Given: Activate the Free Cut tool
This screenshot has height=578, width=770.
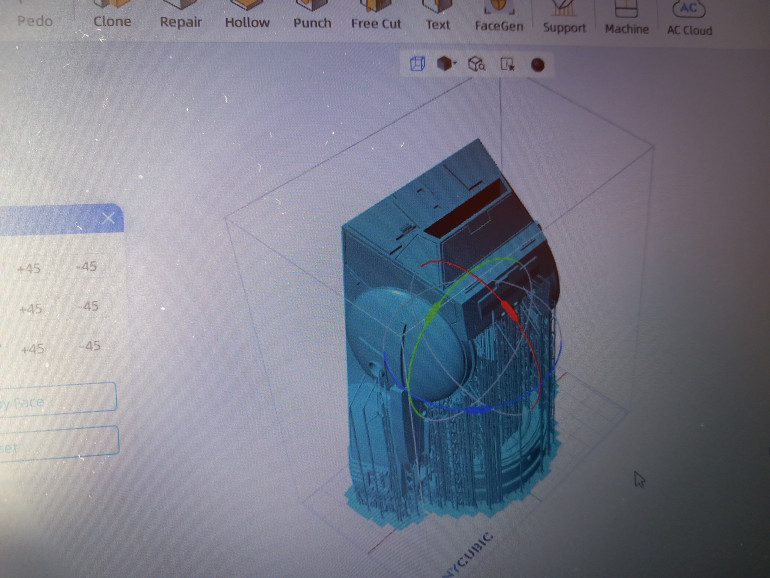Looking at the screenshot, I should point(376,16).
